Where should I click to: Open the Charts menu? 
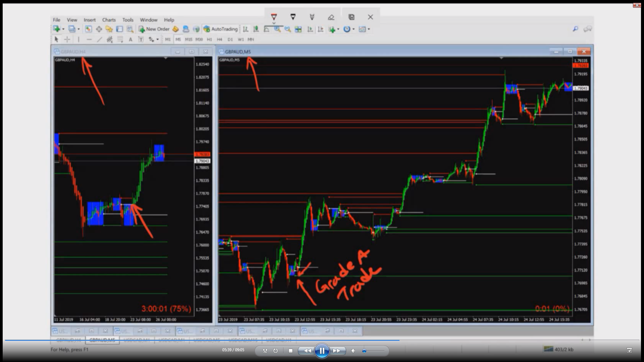pyautogui.click(x=109, y=20)
